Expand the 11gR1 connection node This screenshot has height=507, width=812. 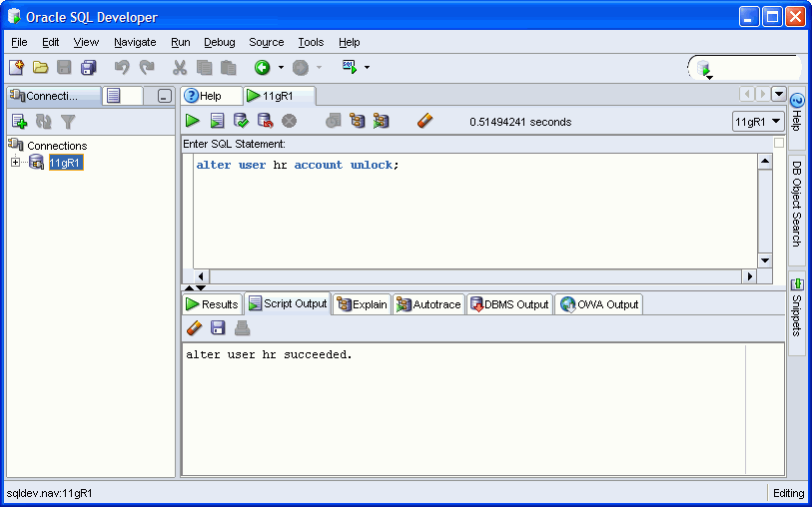tap(16, 163)
